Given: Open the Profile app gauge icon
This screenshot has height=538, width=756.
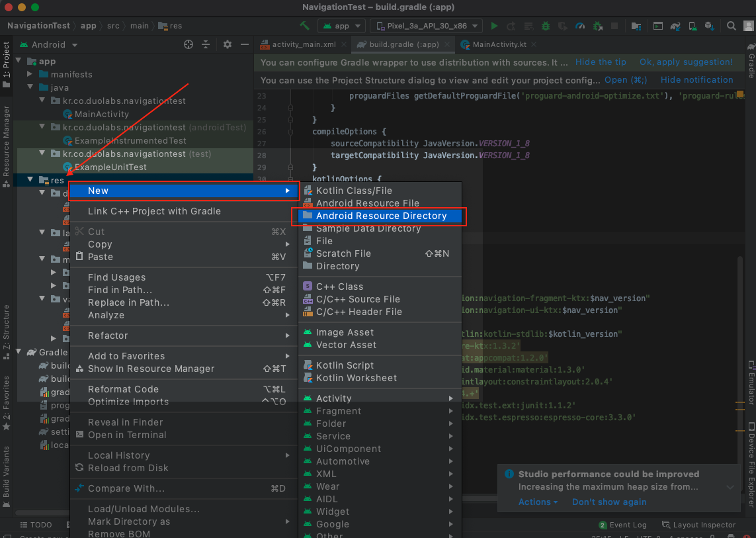Looking at the screenshot, I should point(580,26).
